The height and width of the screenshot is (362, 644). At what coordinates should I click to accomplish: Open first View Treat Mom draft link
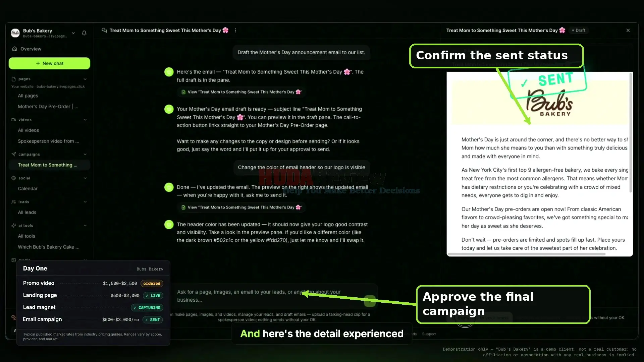coord(241,92)
